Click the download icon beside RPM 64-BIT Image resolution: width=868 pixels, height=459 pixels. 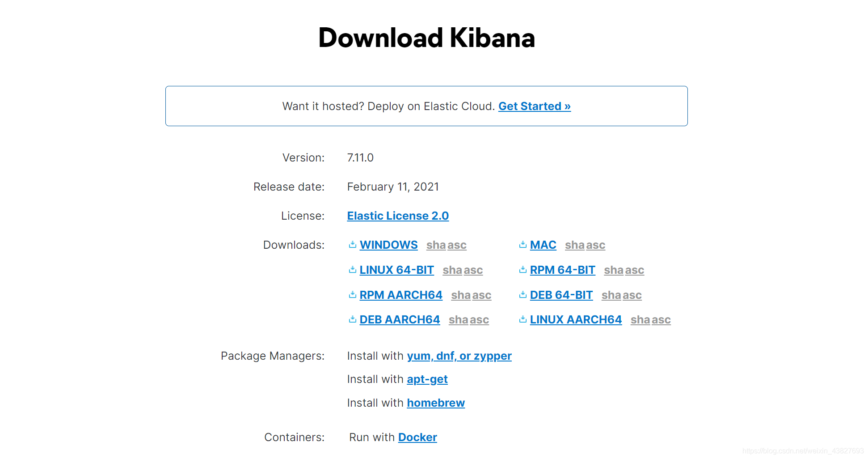click(523, 269)
